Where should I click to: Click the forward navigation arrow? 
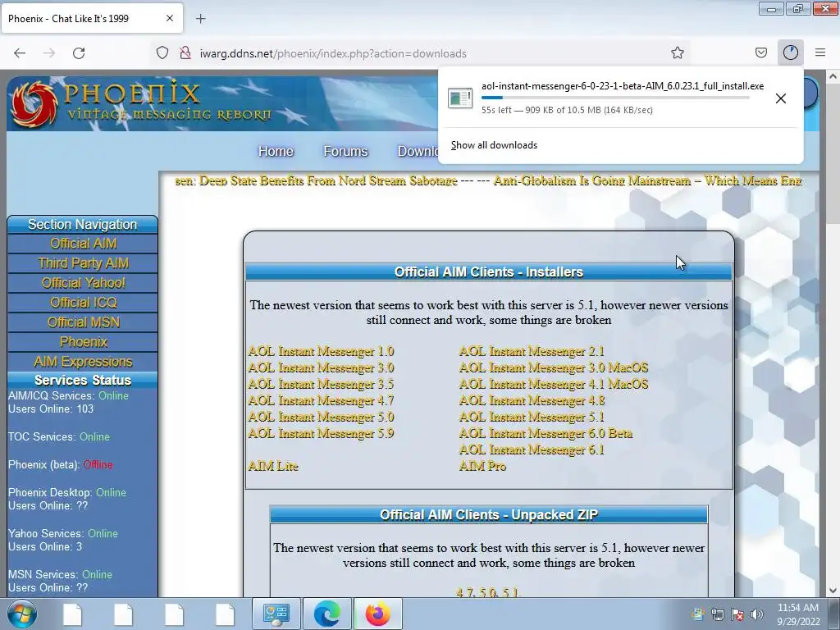click(49, 53)
